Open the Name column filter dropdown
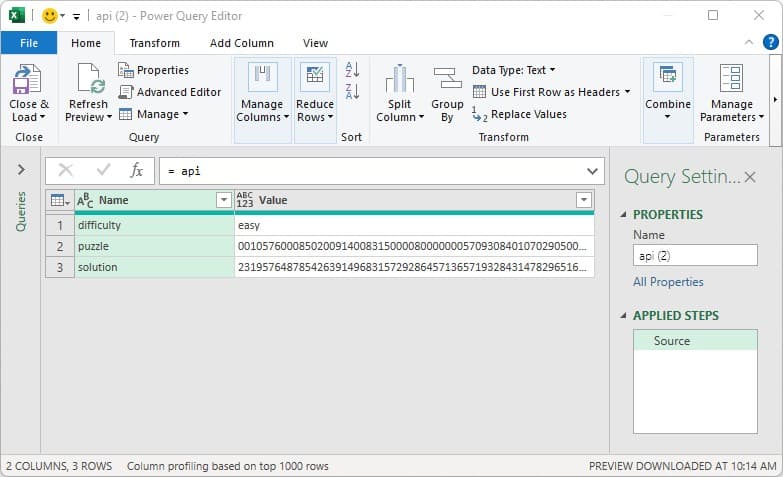783x477 pixels. (224, 200)
